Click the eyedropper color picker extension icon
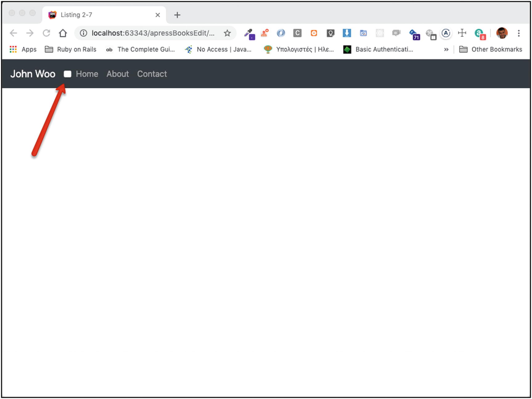The height and width of the screenshot is (399, 532). [249, 33]
